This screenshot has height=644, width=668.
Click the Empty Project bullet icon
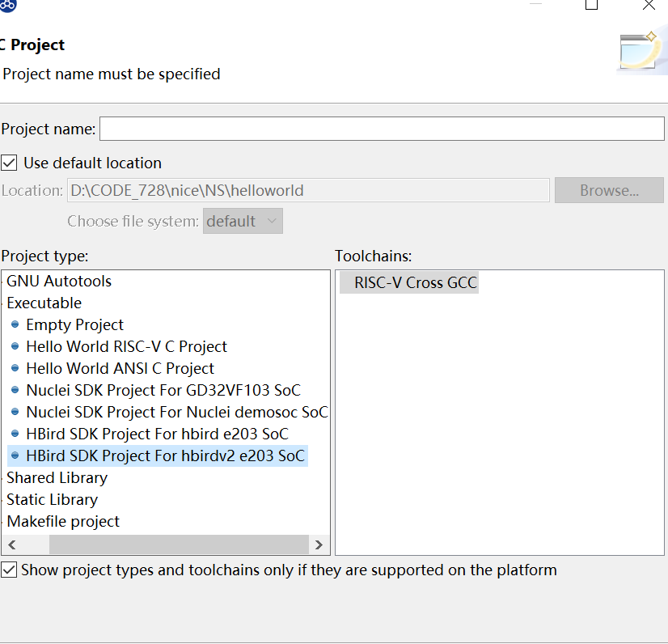(x=15, y=324)
